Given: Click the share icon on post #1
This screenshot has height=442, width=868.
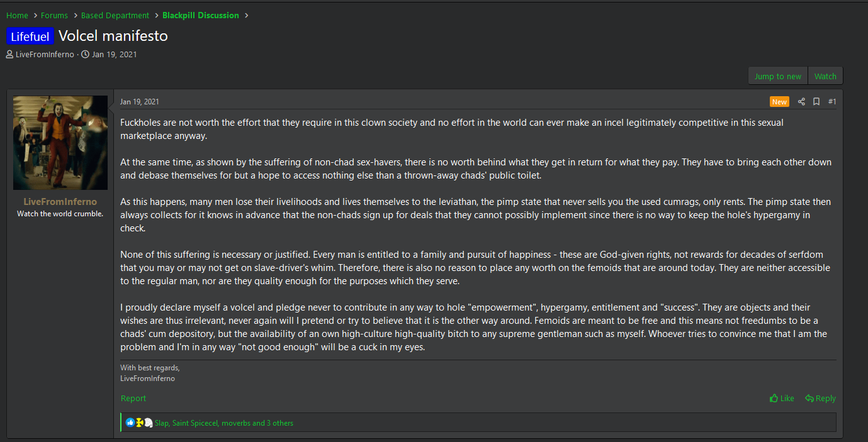Looking at the screenshot, I should 801,102.
